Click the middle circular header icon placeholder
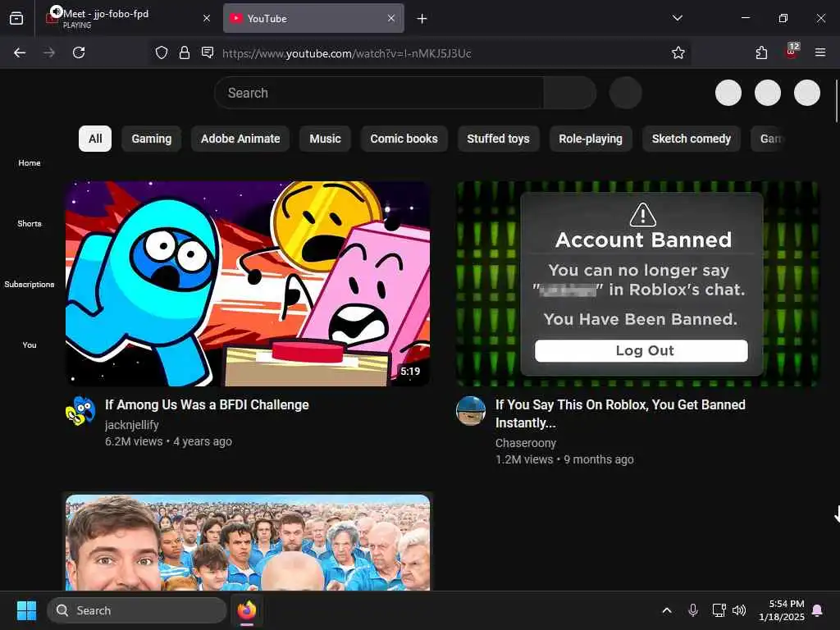This screenshot has height=630, width=840. point(768,93)
